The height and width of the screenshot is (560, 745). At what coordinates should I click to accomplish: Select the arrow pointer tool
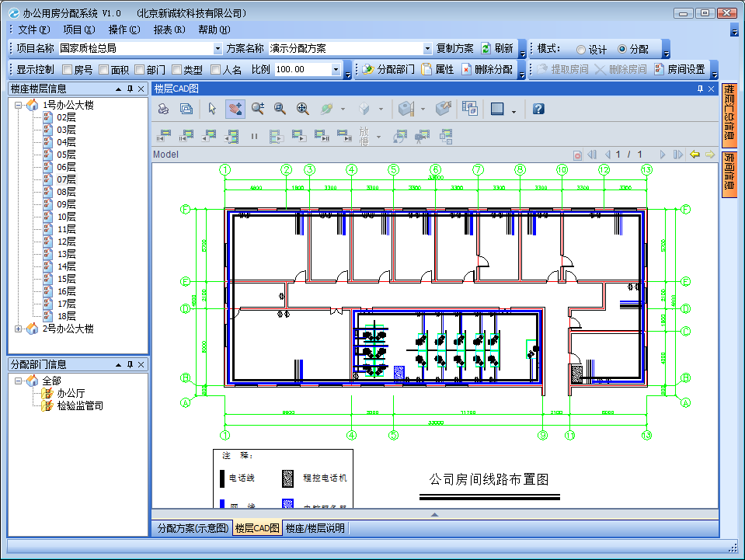pos(212,109)
